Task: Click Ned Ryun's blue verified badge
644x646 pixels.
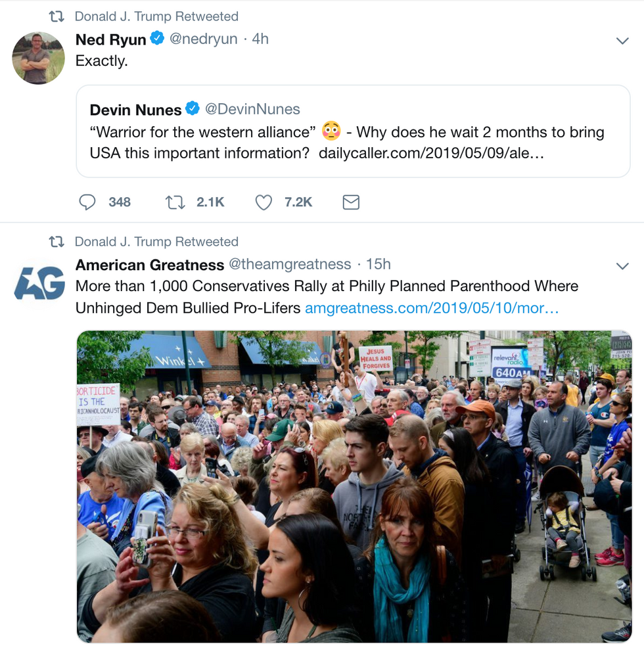Action: [157, 38]
